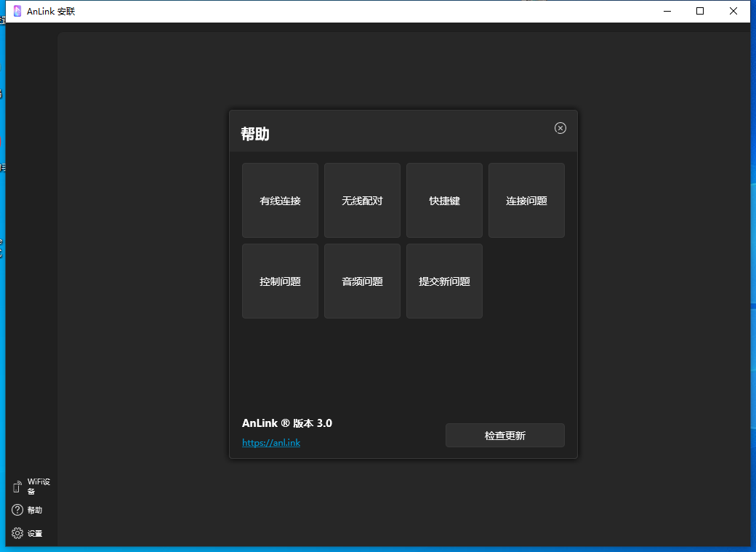View the 快捷键 keyboard shortcuts topic

coord(444,201)
